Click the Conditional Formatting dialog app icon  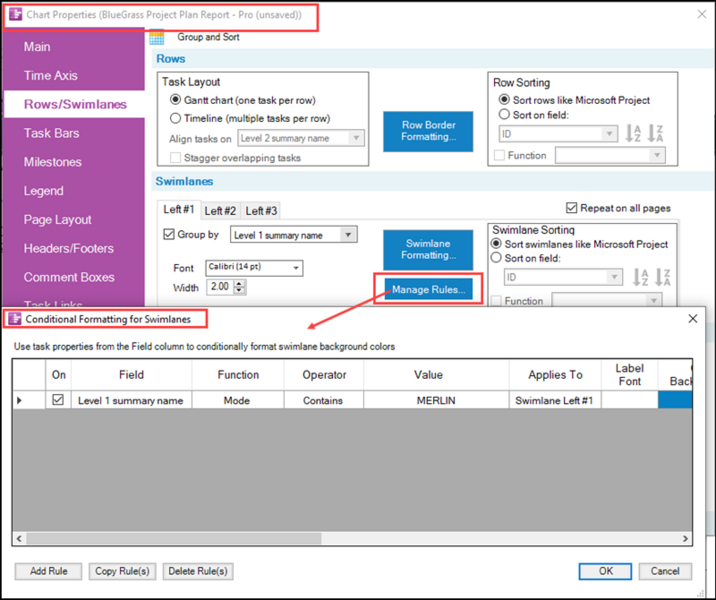pyautogui.click(x=15, y=319)
